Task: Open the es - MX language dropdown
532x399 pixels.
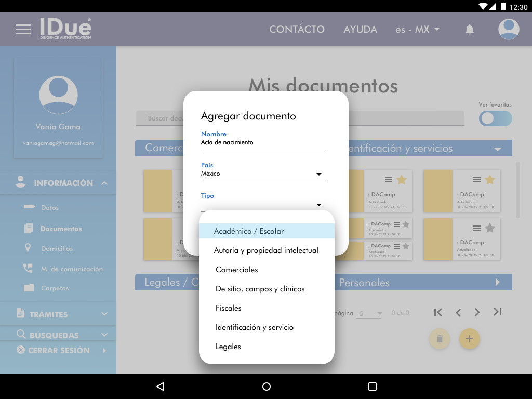Action: (417, 30)
